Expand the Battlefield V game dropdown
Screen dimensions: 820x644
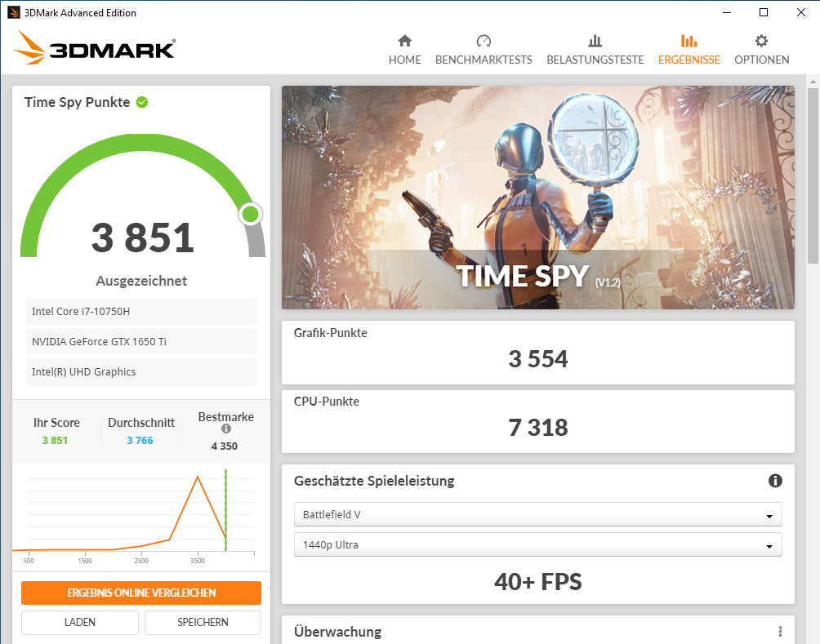coord(537,514)
